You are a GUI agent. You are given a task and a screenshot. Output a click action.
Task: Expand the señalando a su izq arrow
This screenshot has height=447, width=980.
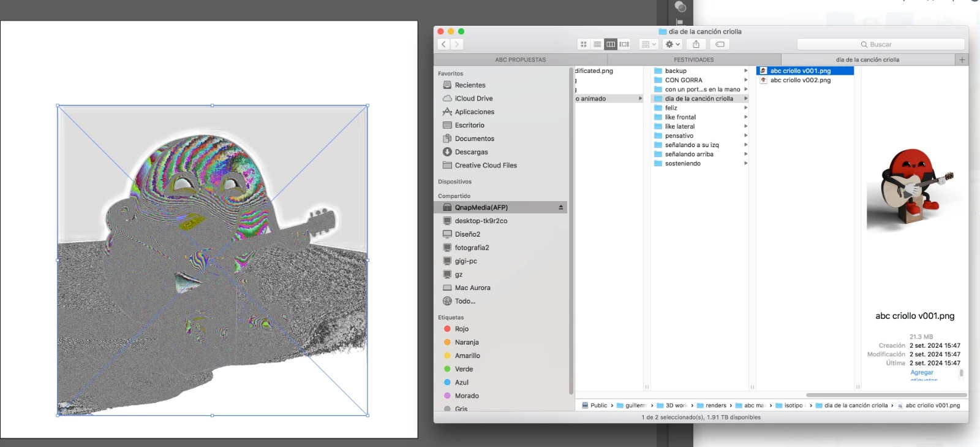point(745,145)
